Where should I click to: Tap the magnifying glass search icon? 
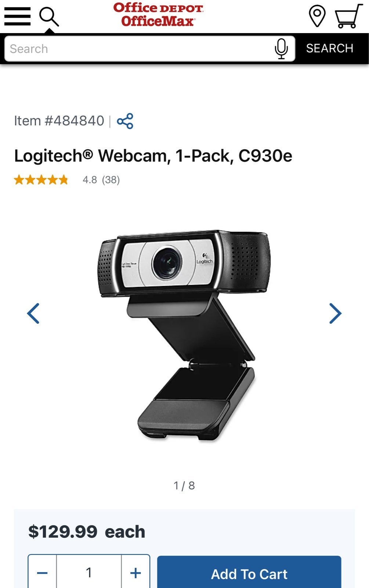pyautogui.click(x=49, y=17)
